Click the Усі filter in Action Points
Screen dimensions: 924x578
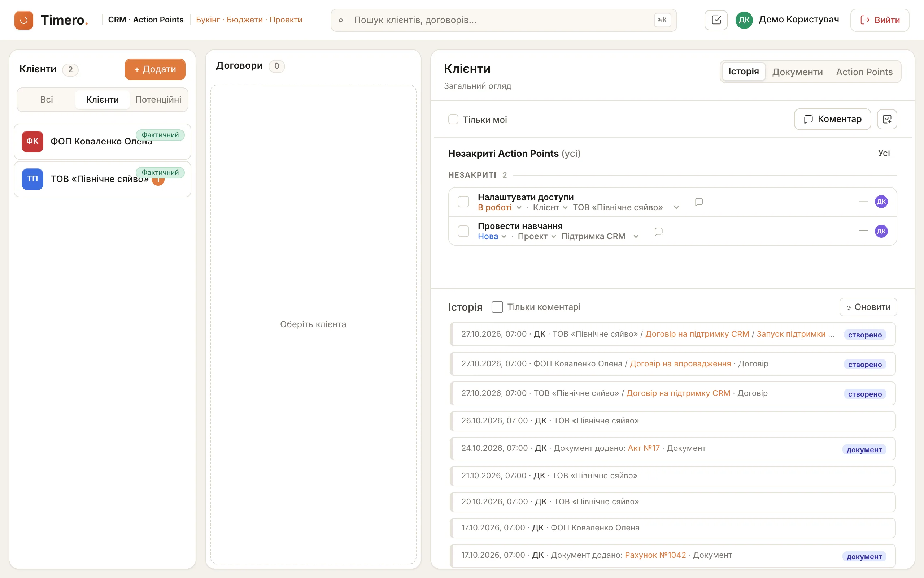pyautogui.click(x=884, y=153)
